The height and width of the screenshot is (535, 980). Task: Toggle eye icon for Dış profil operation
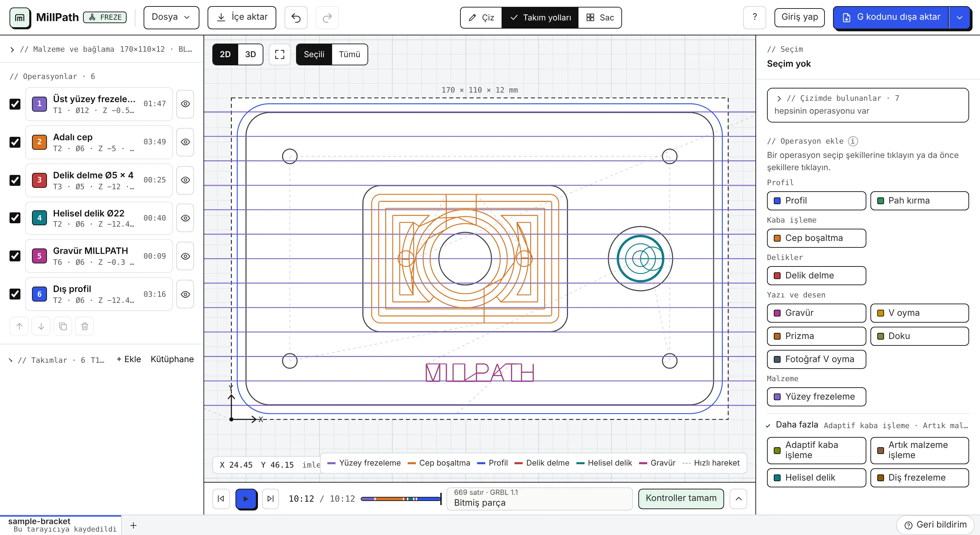[185, 294]
